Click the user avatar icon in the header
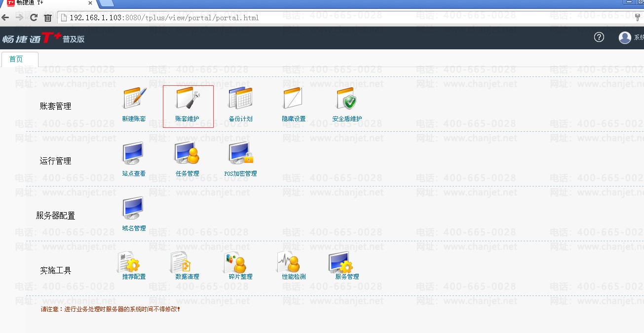Image resolution: width=644 pixels, height=333 pixels. [x=625, y=37]
